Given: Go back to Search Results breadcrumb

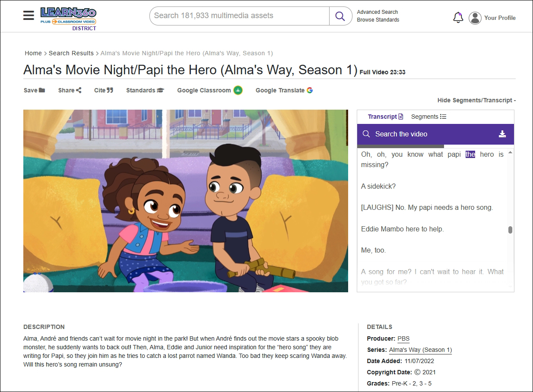Looking at the screenshot, I should 71,53.
